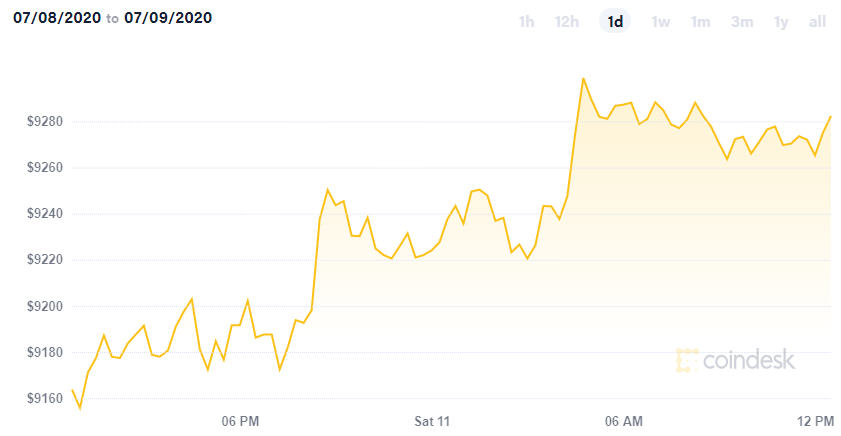Choose the 3m time range
This screenshot has width=841, height=436.
(742, 21)
